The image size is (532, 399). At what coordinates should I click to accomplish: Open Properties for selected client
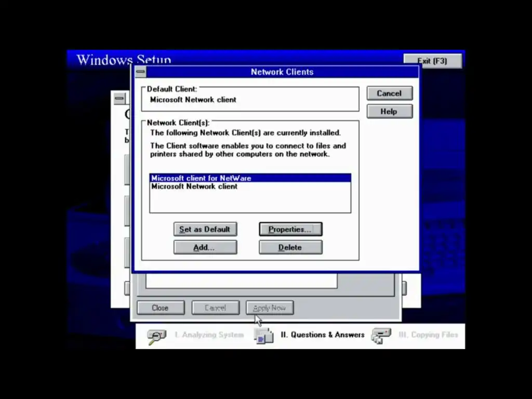[290, 229]
